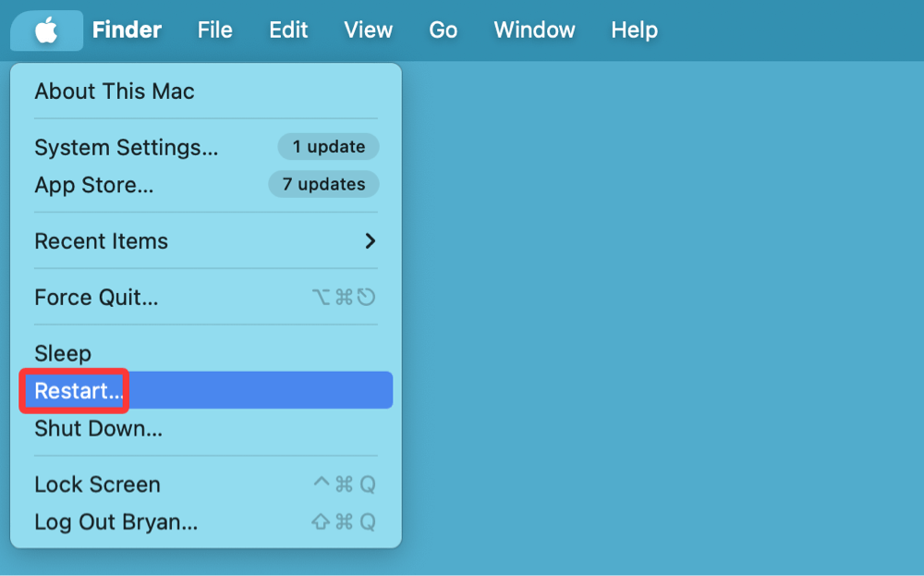The height and width of the screenshot is (576, 924).
Task: Launch the App Store
Action: pos(92,184)
